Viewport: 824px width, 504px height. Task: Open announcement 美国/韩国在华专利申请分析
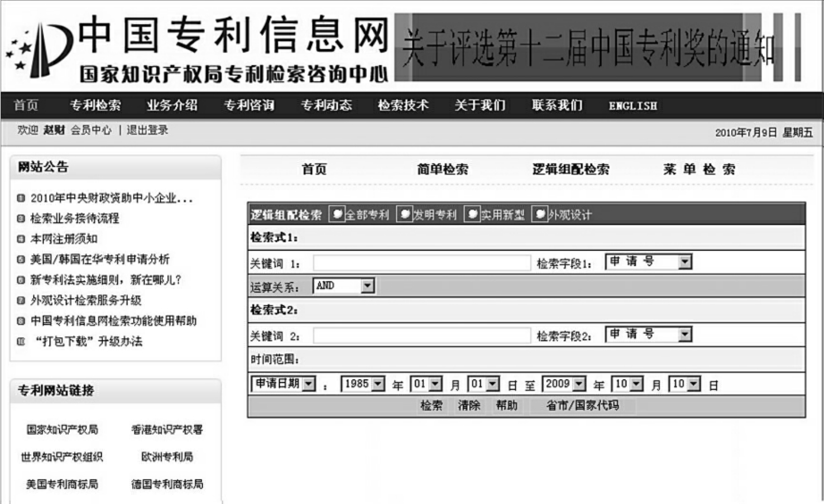(x=100, y=260)
